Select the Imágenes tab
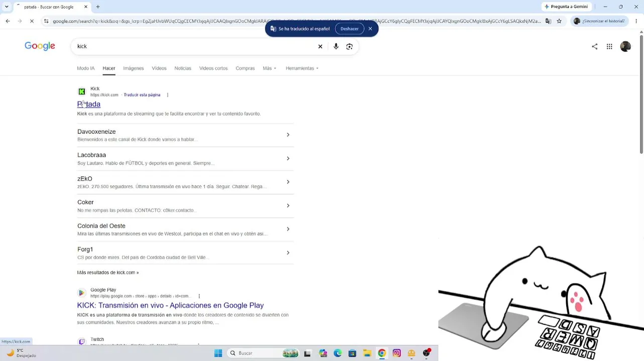Screen dimensions: 644x361 [x=134, y=68]
